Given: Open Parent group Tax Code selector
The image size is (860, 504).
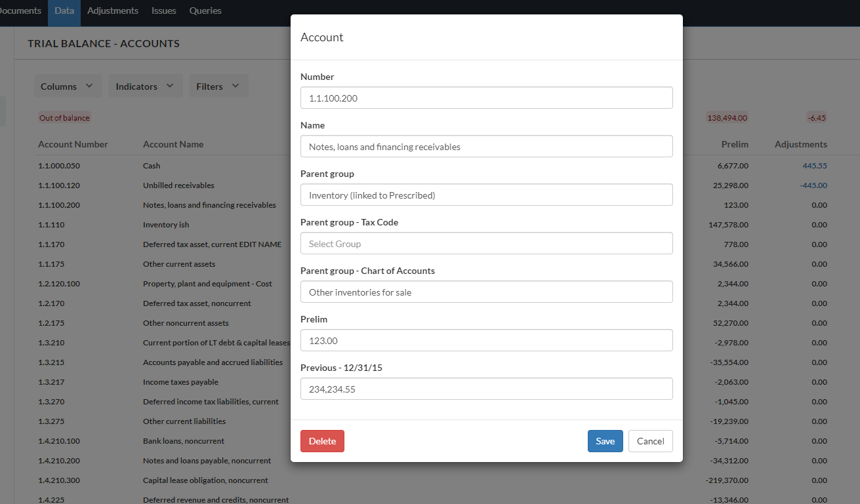Looking at the screenshot, I should click(487, 243).
